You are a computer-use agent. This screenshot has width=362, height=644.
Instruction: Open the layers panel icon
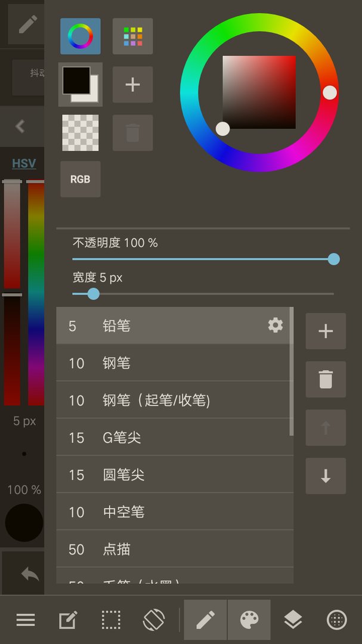293,620
